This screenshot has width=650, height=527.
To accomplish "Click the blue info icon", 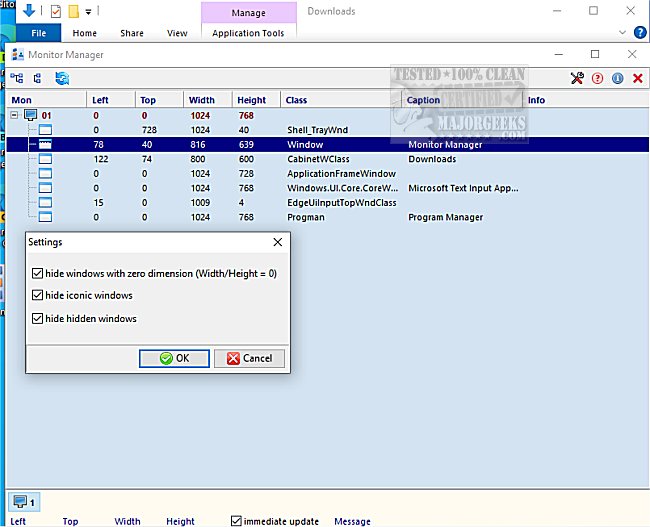I will [x=617, y=78].
